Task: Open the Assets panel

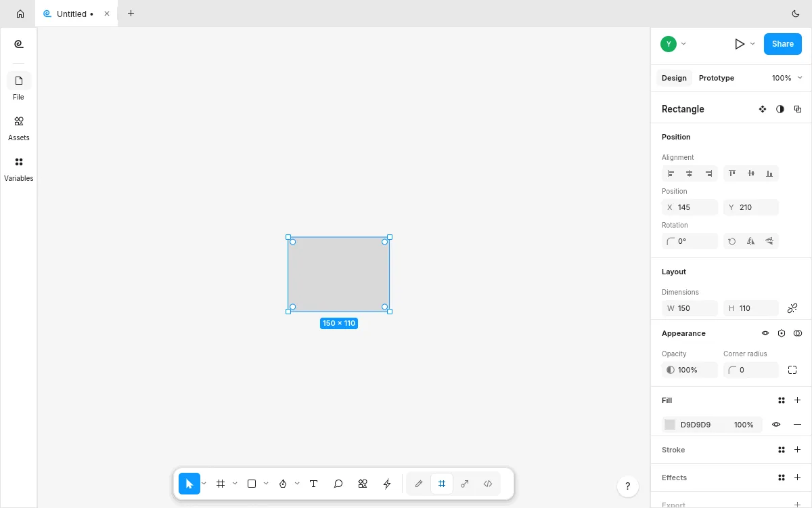Action: click(x=19, y=127)
